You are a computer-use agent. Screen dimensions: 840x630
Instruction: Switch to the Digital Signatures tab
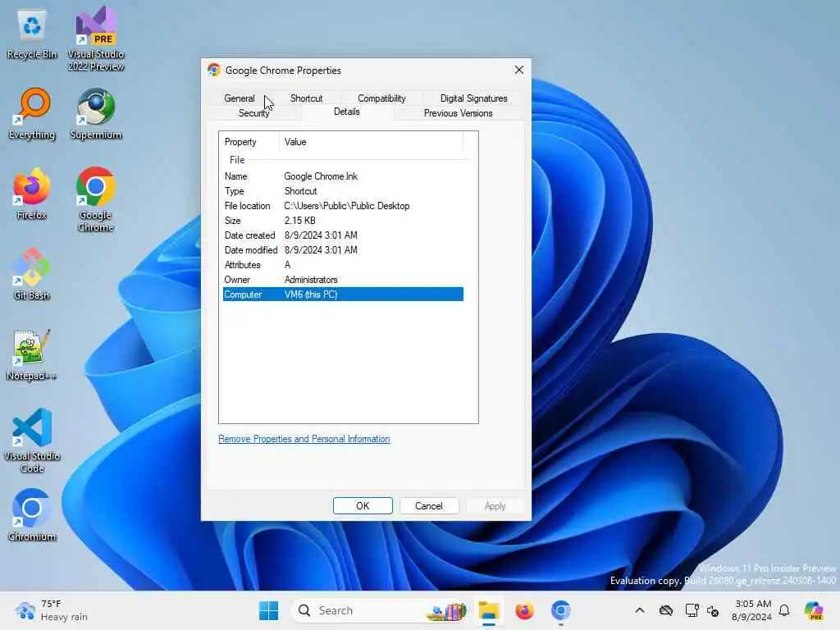click(473, 98)
